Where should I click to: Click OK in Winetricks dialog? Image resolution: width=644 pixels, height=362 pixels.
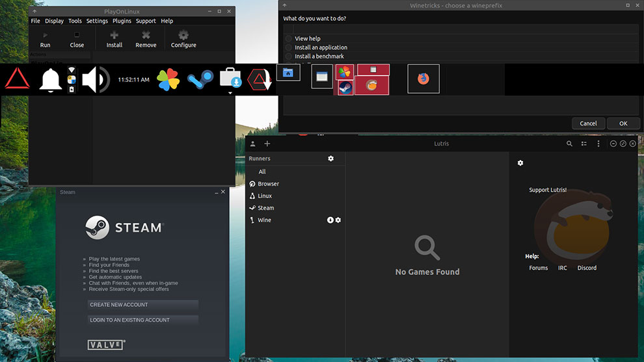[623, 123]
